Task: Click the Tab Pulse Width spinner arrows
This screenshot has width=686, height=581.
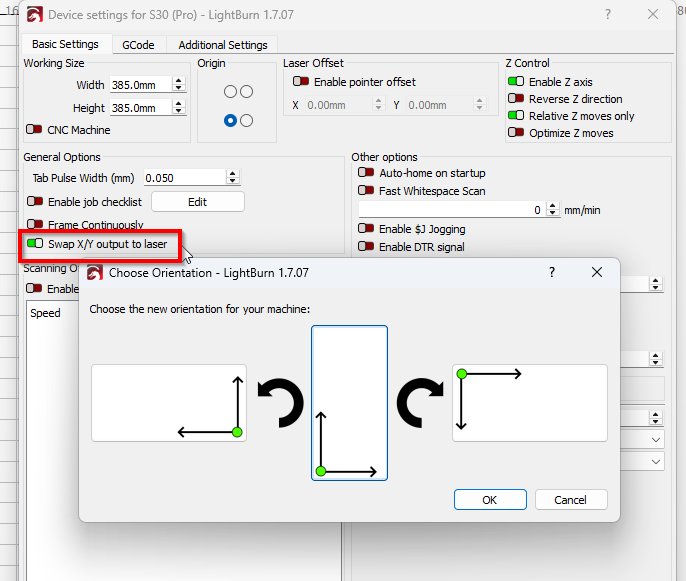Action: point(233,178)
